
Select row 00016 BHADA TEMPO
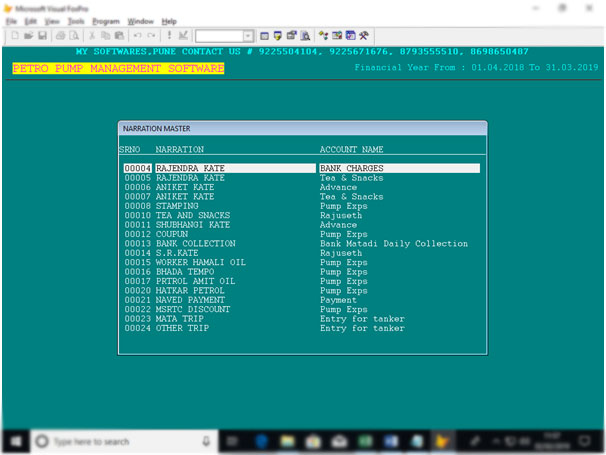click(x=302, y=272)
